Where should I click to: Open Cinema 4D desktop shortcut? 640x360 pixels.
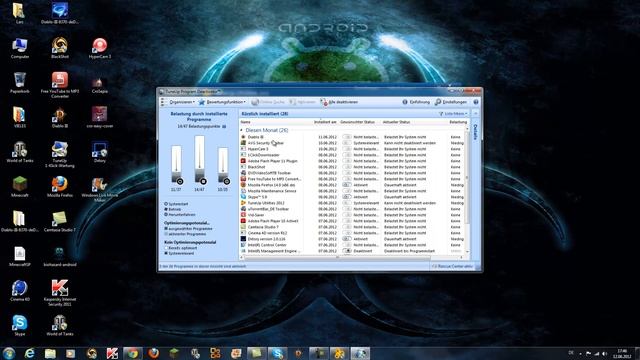(x=20, y=291)
